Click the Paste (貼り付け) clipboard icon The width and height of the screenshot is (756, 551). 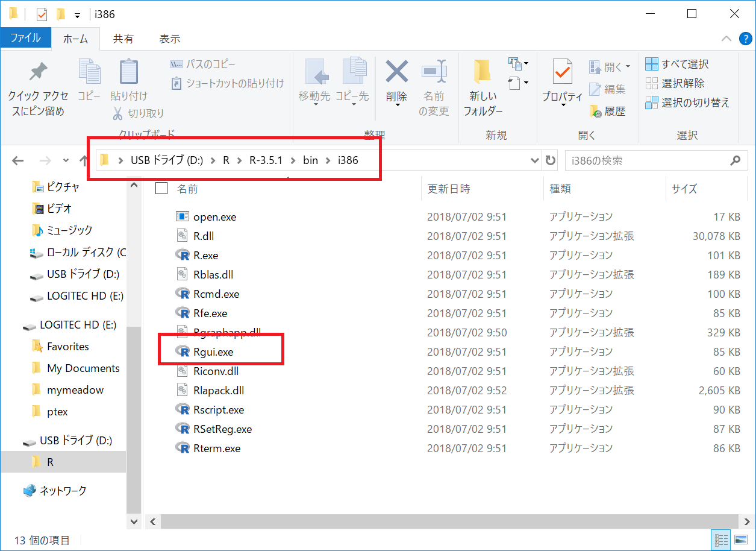pyautogui.click(x=129, y=72)
